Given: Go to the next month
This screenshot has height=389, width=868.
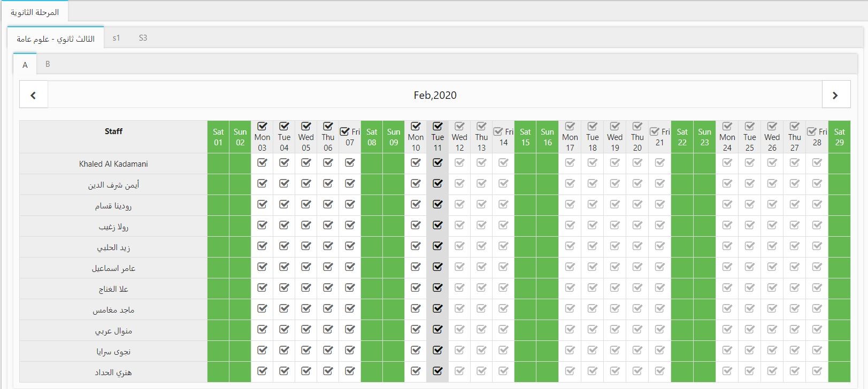Looking at the screenshot, I should pos(836,95).
